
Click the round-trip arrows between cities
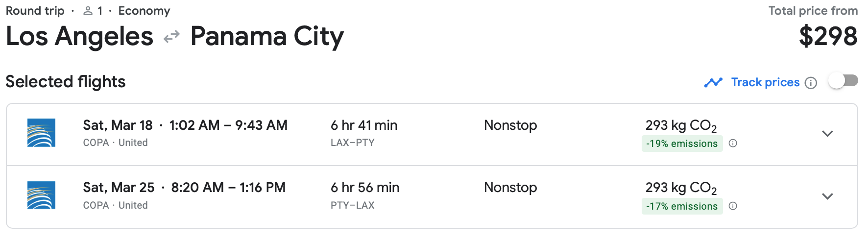click(171, 37)
